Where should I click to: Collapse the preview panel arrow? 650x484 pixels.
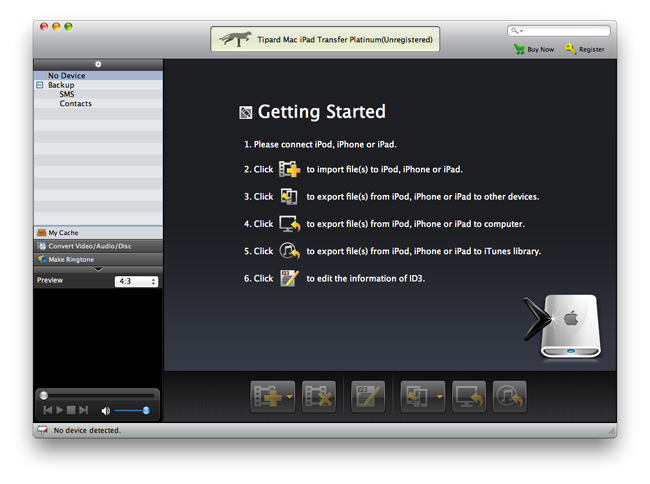98,270
